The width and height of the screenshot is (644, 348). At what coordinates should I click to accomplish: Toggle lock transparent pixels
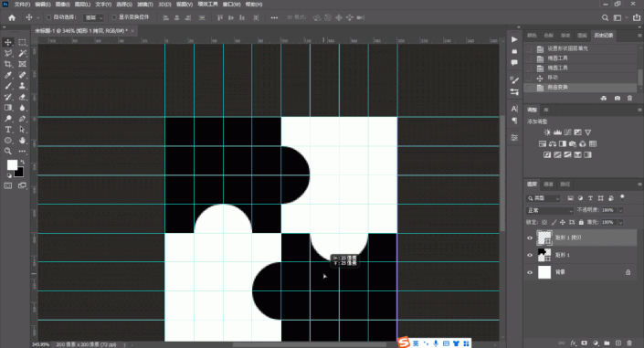coord(544,222)
